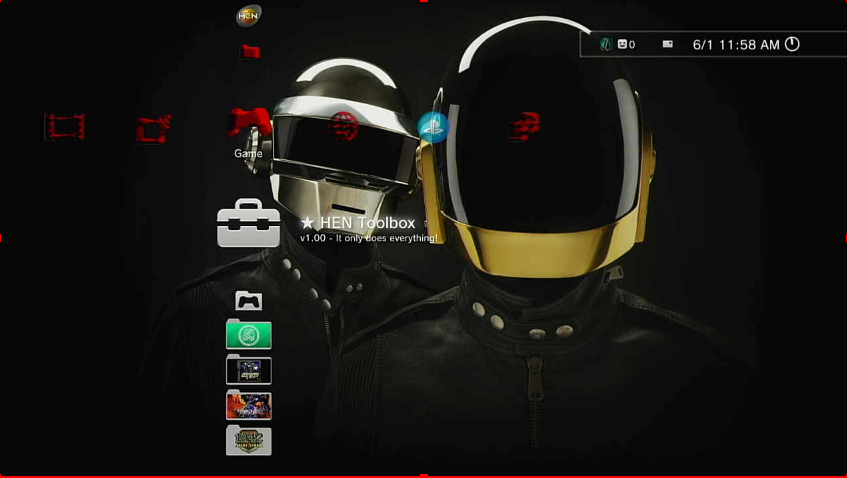
Task: Click the message card icon in the status bar
Action: [x=668, y=44]
